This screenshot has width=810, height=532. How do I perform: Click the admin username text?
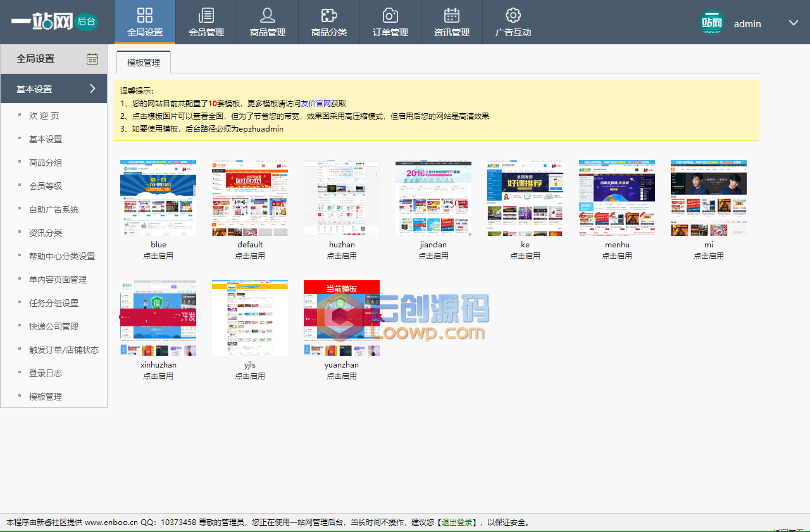tap(747, 24)
